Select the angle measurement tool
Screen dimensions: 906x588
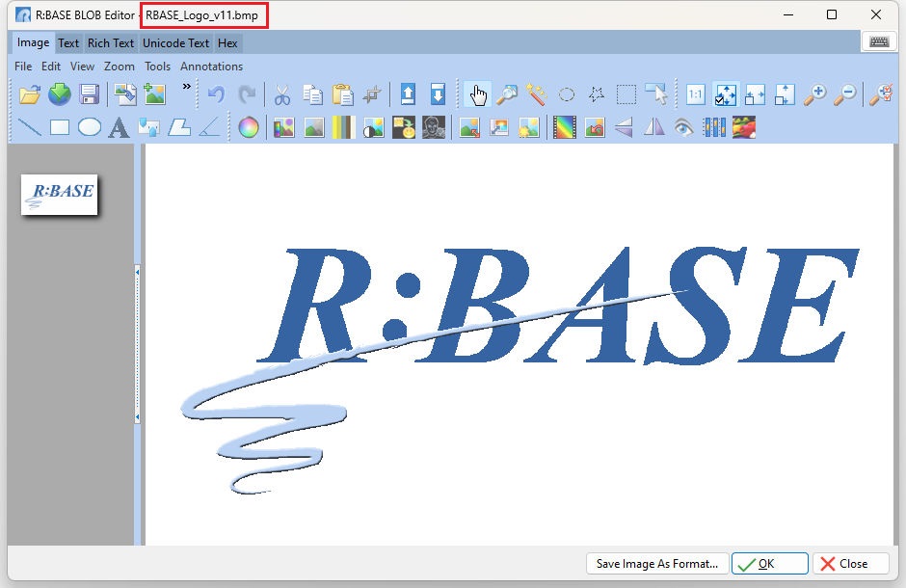(208, 127)
